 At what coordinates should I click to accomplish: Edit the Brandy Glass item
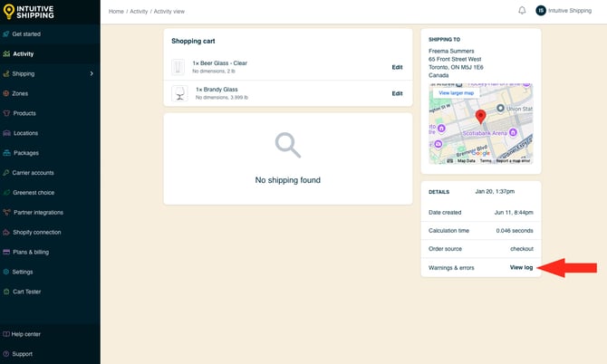click(397, 93)
